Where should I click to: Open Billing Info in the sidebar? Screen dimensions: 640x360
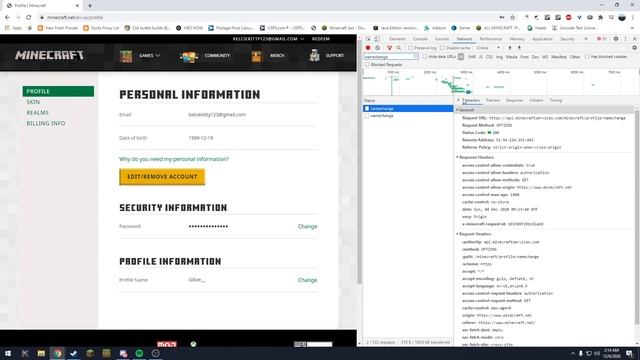pos(46,123)
